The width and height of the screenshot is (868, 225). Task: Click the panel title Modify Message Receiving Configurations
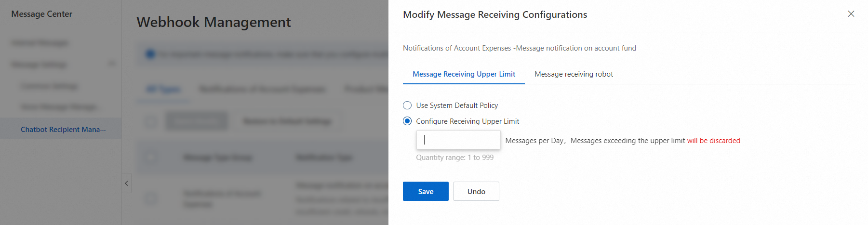click(x=495, y=15)
